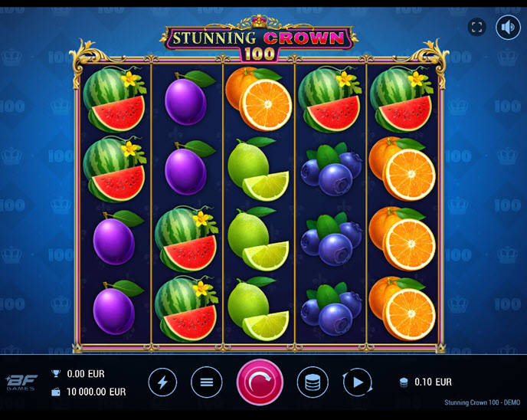Toggle fullscreen mode icon

tap(476, 27)
